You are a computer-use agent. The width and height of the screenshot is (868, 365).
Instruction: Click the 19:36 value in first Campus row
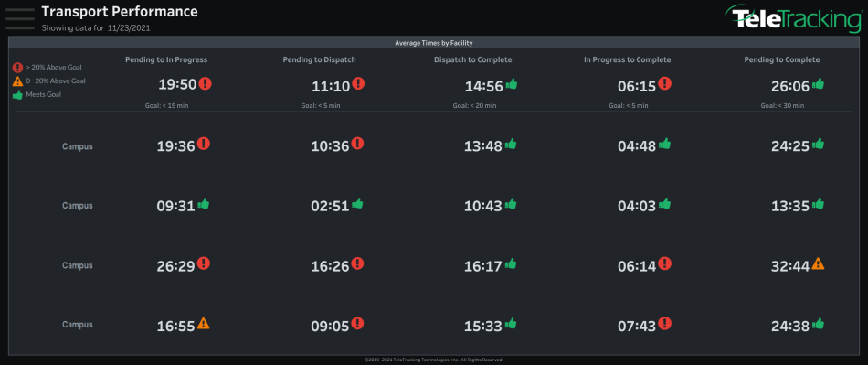pos(176,145)
